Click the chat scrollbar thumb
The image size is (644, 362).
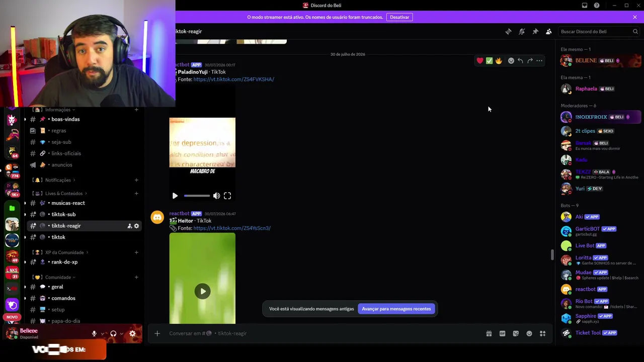552,255
